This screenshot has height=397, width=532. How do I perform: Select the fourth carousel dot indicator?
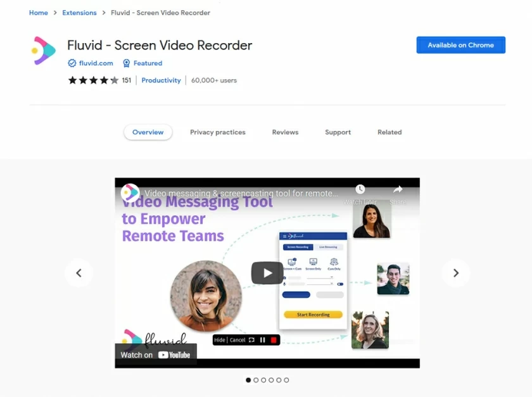pyautogui.click(x=271, y=380)
